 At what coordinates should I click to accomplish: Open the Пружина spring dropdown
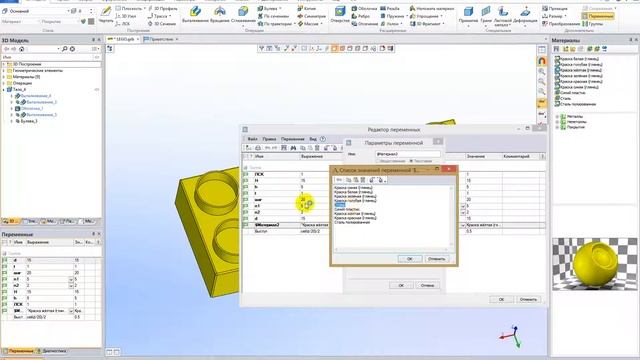click(407, 16)
